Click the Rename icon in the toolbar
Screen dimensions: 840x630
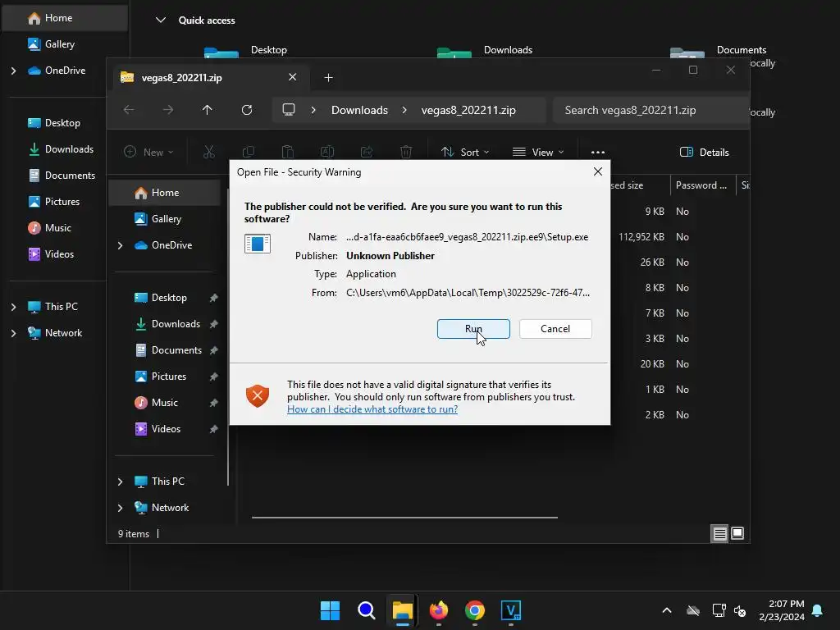point(326,152)
